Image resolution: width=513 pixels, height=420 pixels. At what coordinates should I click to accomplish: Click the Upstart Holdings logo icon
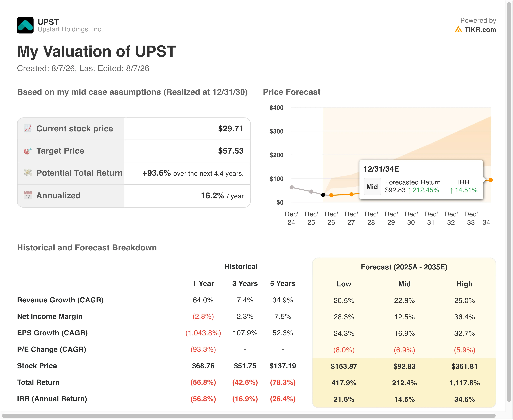pyautogui.click(x=25, y=25)
